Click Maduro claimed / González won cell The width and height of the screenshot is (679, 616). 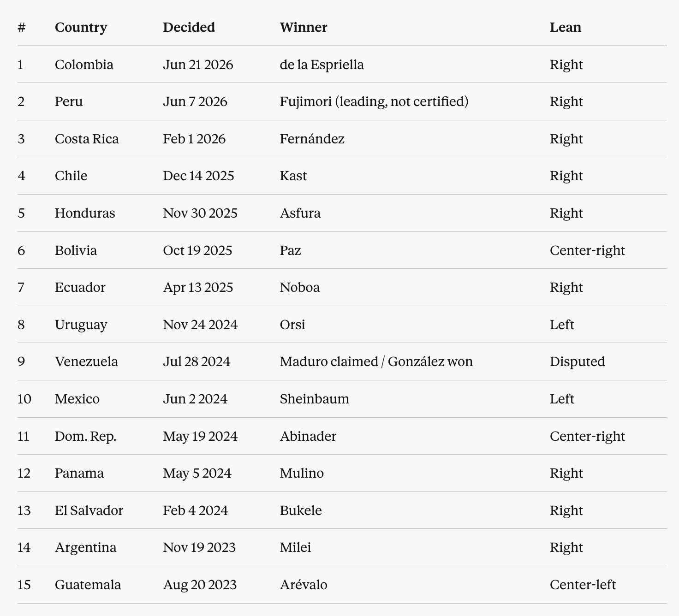click(x=376, y=361)
